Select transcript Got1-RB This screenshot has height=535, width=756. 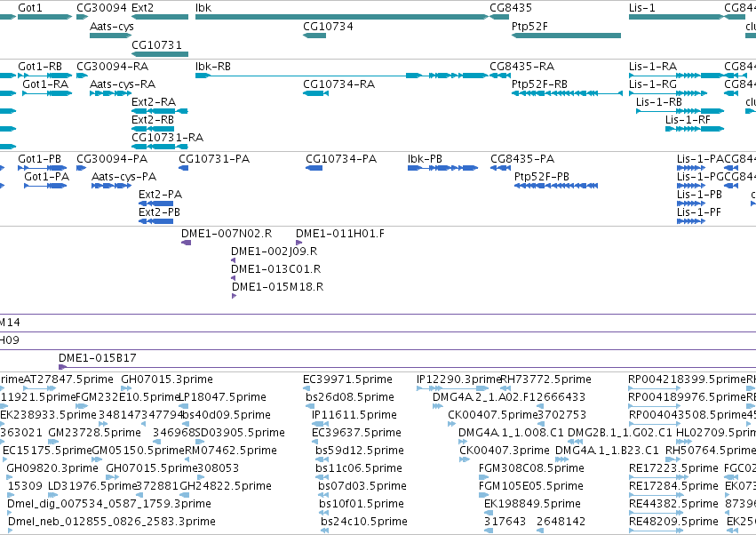pos(44,76)
